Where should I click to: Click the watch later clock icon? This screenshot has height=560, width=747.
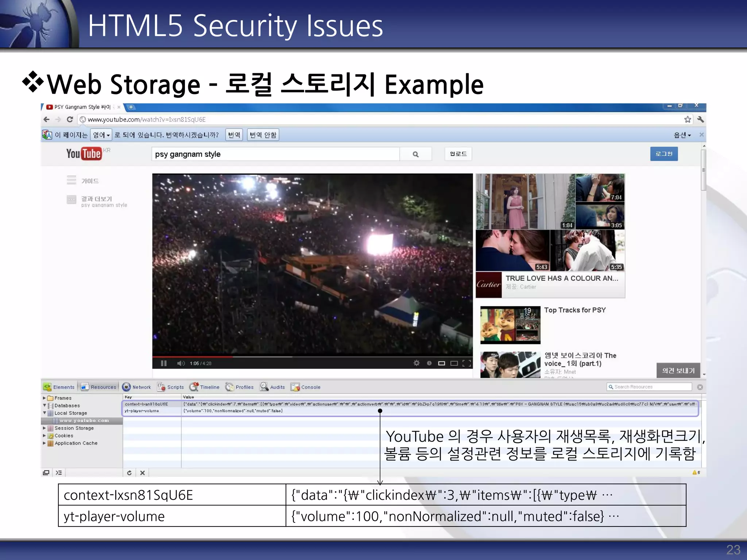(x=429, y=363)
